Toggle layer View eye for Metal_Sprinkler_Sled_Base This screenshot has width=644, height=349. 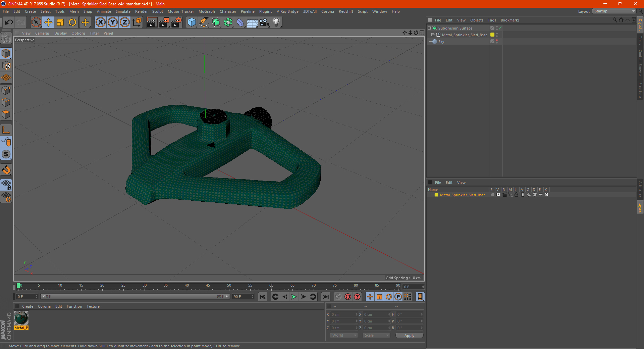(x=498, y=195)
